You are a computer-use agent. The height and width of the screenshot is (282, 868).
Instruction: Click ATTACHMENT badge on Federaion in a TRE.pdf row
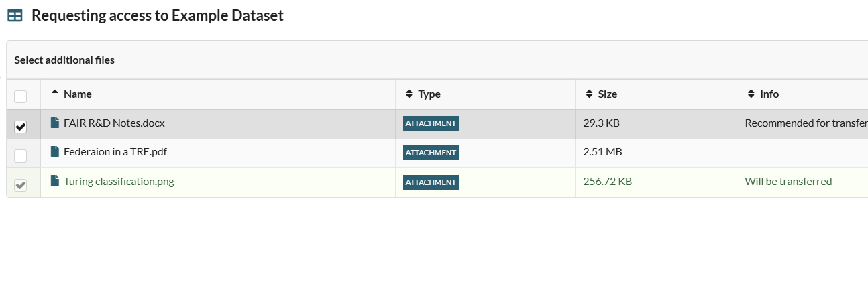click(x=431, y=153)
